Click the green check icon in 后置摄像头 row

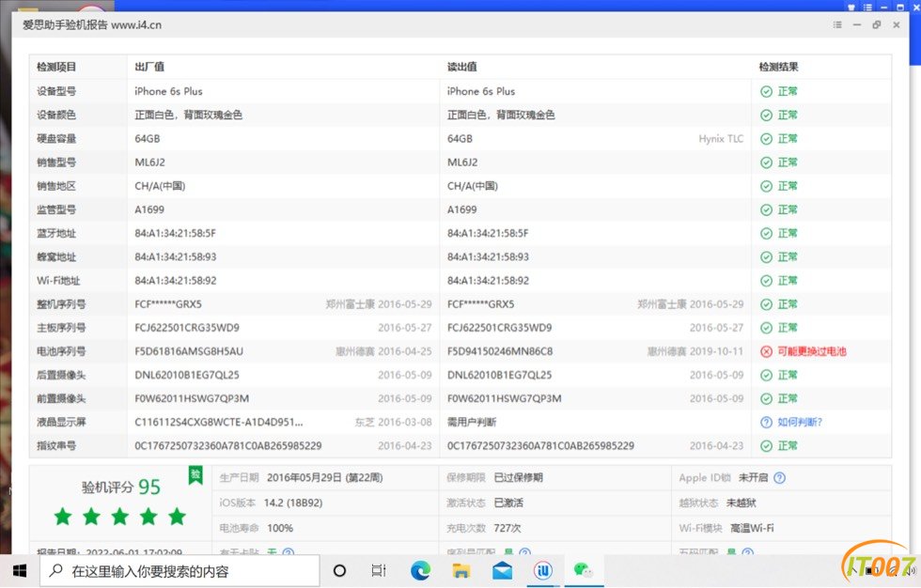pyautogui.click(x=766, y=375)
